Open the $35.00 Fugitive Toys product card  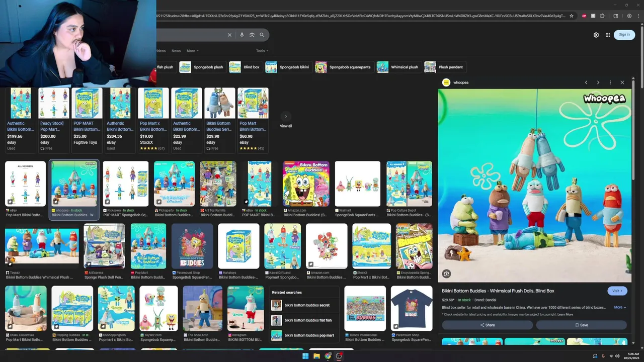(x=87, y=120)
